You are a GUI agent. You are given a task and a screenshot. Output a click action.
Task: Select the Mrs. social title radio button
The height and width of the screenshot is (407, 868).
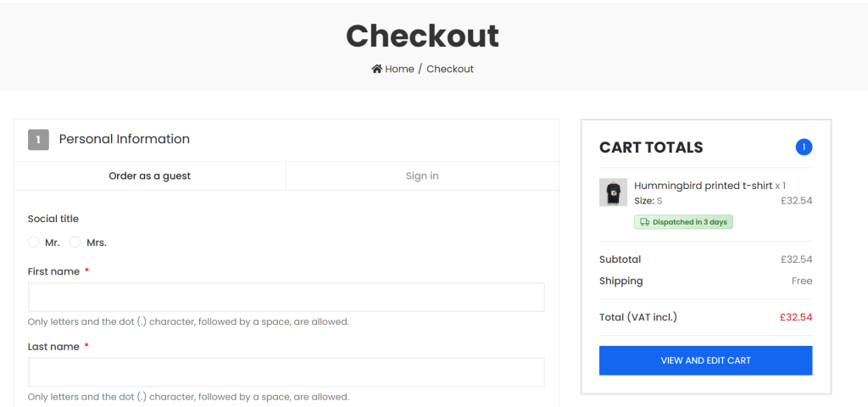tap(75, 243)
